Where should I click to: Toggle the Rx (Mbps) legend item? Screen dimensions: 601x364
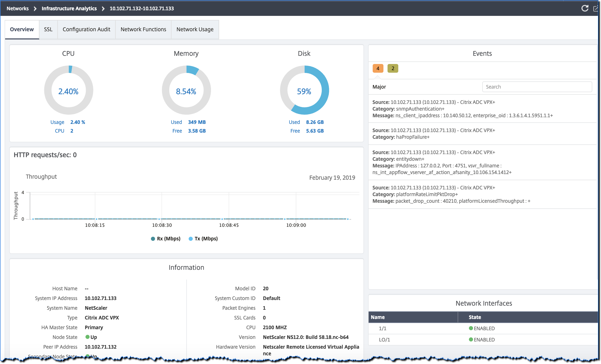coord(166,239)
